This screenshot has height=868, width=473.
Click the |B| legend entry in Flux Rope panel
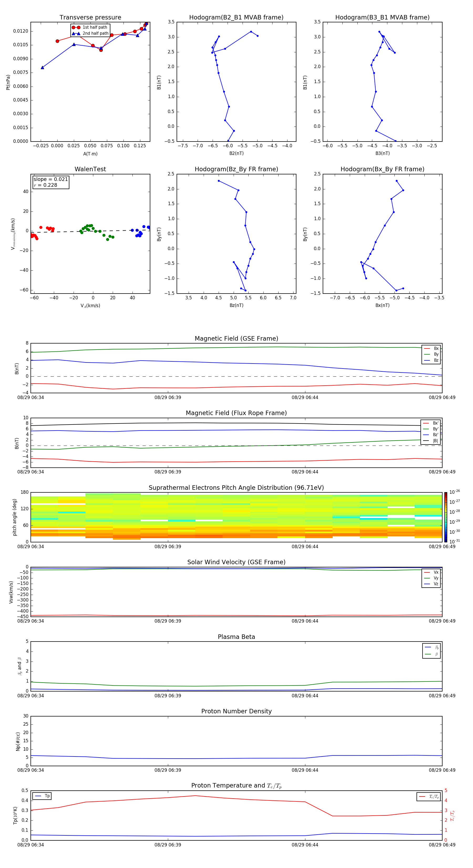coord(431,441)
